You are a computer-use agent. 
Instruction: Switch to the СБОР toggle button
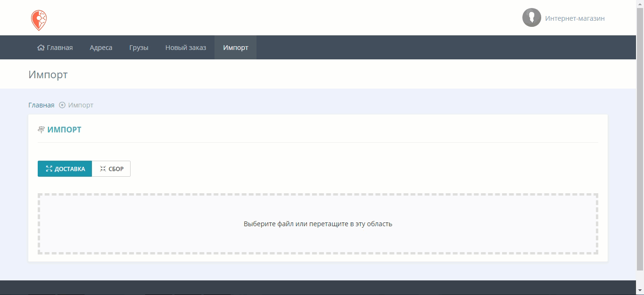[x=111, y=169]
